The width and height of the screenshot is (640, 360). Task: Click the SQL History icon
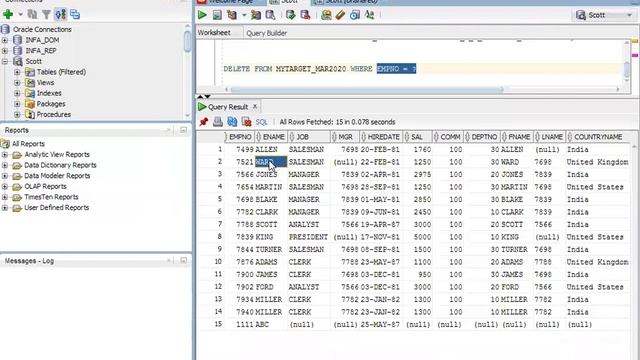355,15
